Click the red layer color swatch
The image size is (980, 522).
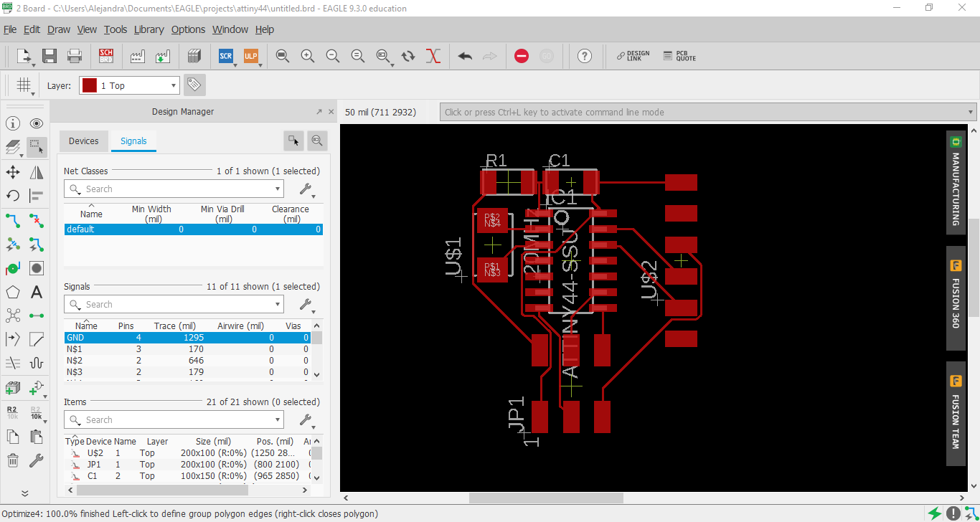[x=89, y=85]
